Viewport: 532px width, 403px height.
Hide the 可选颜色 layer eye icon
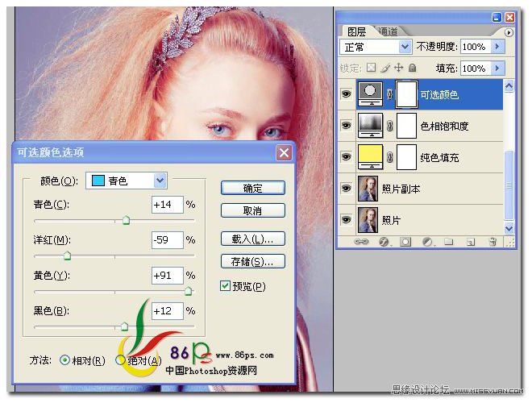point(346,93)
